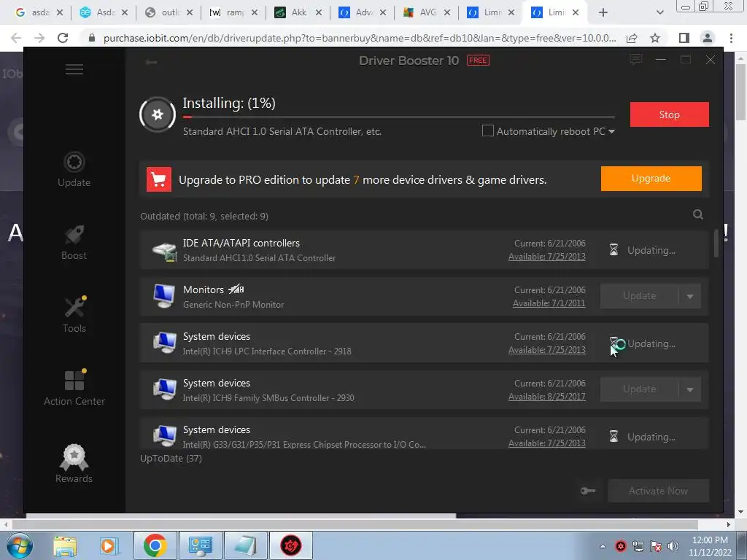Open the Tools section in sidebar
The image size is (747, 560).
[74, 315]
